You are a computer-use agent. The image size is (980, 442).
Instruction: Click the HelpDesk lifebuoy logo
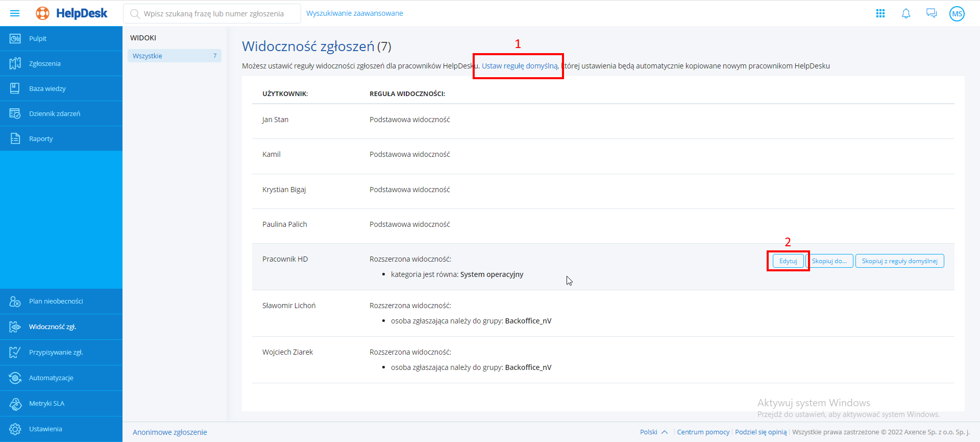[43, 13]
